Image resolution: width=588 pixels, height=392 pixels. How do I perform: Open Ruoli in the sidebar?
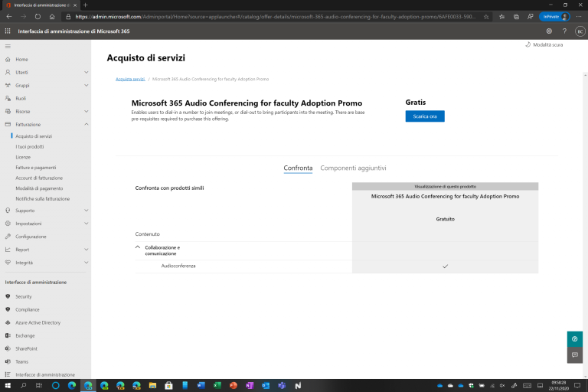coord(21,98)
